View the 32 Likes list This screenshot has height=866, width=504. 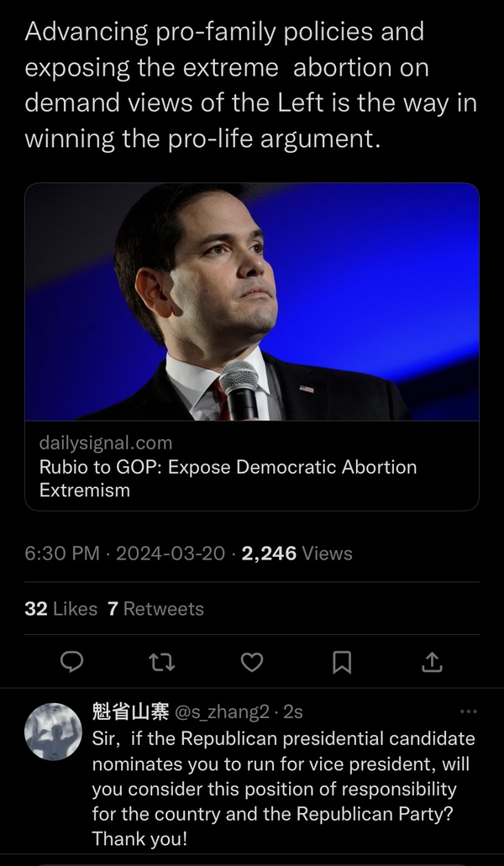coord(60,608)
